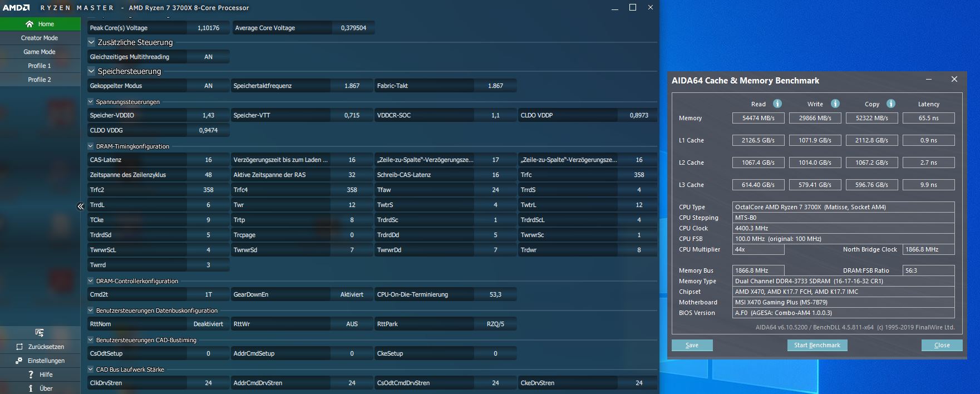Viewport: 980px width, 394px height.
Task: Collapse the DRAM-Controllerkonfiguration section
Action: [91, 281]
